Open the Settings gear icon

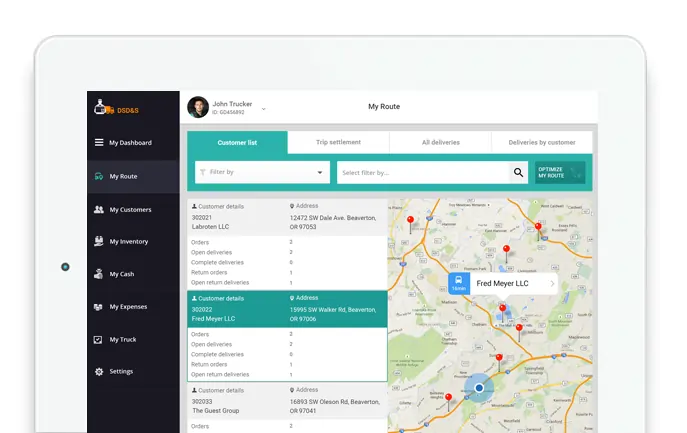(99, 372)
